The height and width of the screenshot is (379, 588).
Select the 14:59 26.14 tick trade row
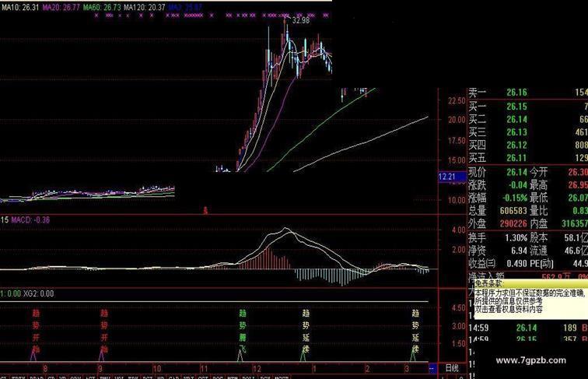527,328
